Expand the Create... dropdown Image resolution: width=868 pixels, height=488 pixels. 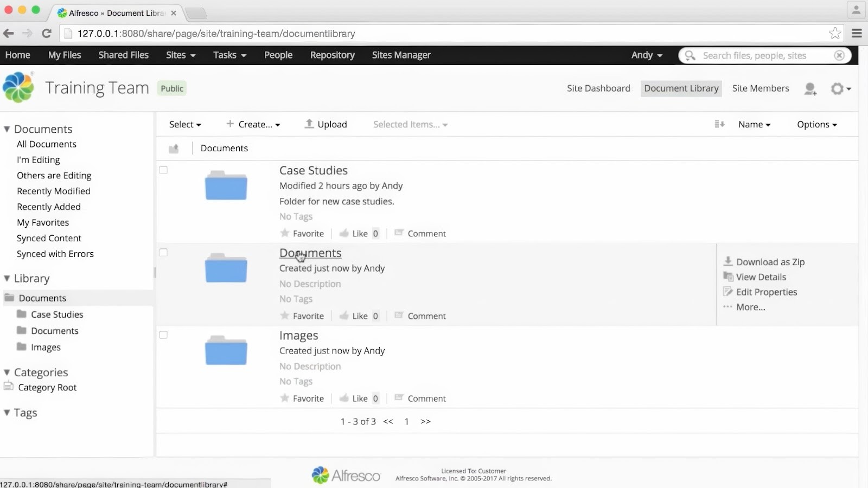[x=253, y=124]
